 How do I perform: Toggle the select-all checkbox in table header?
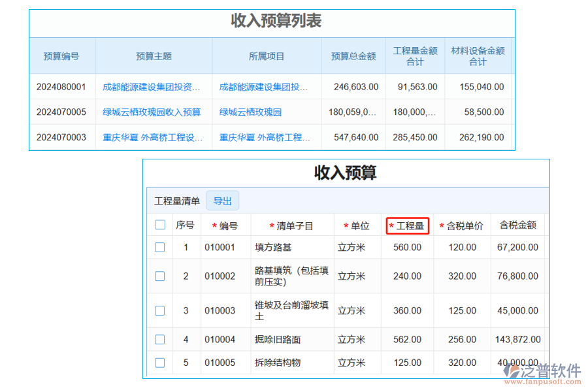pyautogui.click(x=159, y=224)
